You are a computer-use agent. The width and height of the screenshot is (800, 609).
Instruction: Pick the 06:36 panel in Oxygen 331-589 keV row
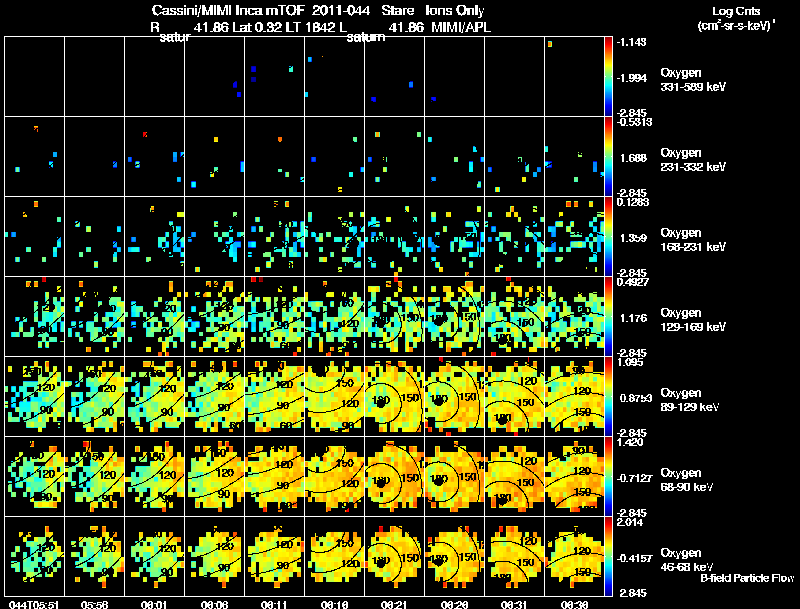tap(574, 77)
